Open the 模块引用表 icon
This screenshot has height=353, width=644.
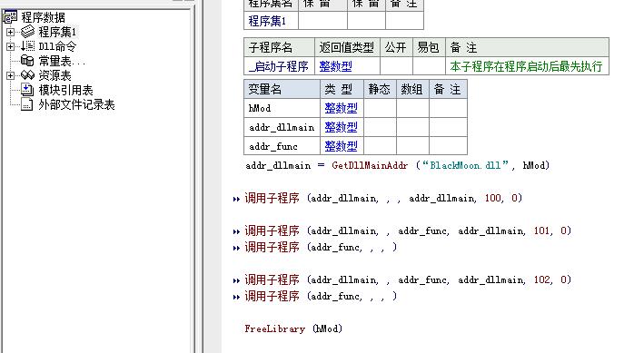(27, 90)
